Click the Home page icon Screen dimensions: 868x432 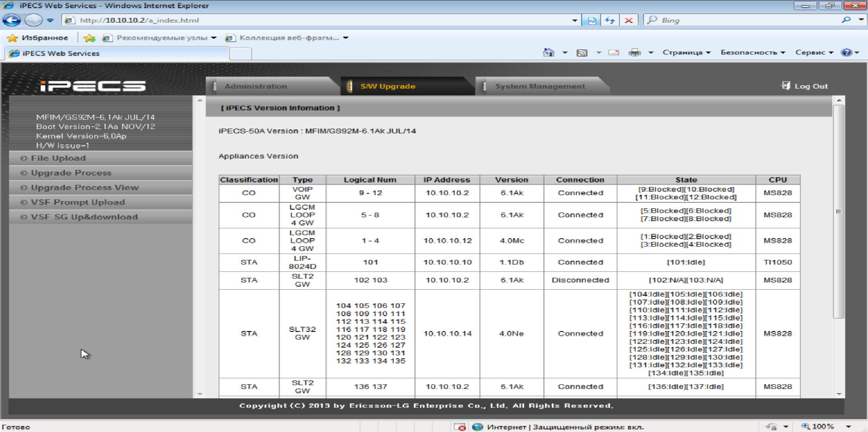point(549,53)
